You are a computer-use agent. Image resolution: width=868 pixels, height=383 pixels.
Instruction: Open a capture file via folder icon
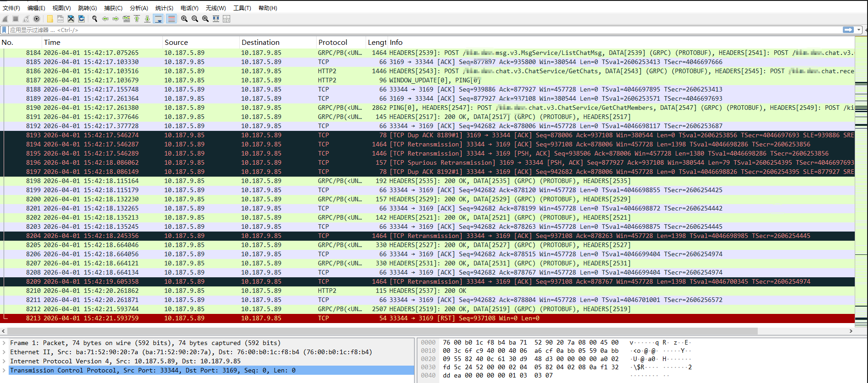point(50,19)
